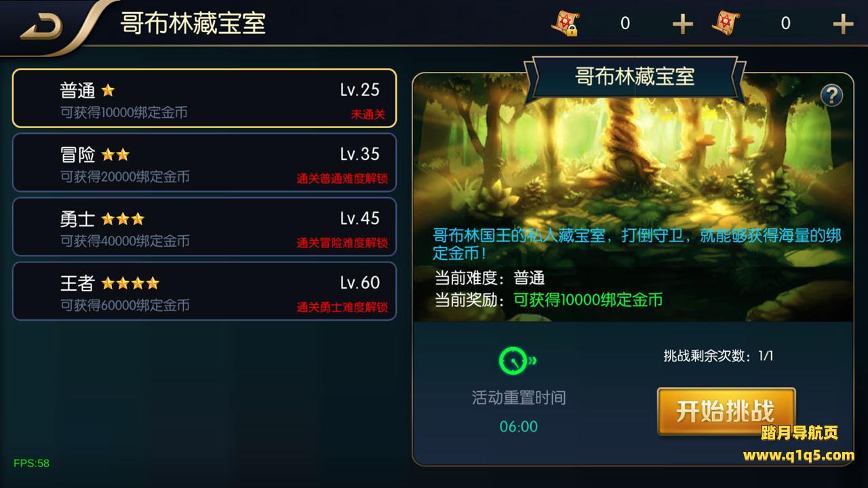The height and width of the screenshot is (488, 868).
Task: Tap the back arrow icon
Action: 41,24
